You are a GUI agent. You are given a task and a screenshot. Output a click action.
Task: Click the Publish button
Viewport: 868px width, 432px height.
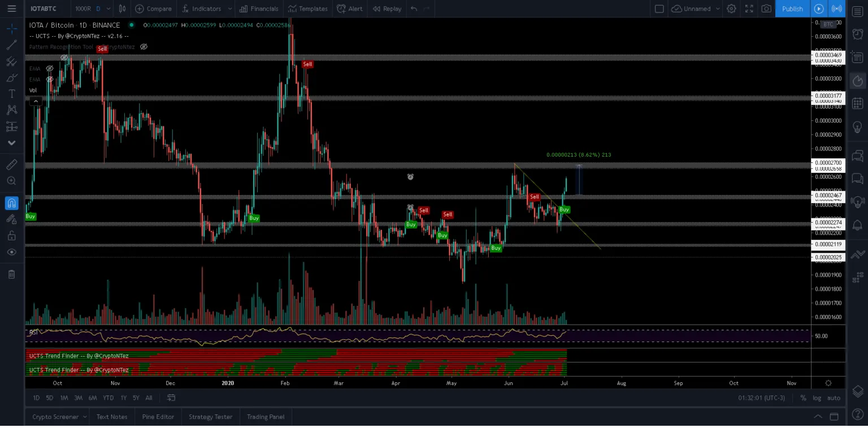click(792, 8)
